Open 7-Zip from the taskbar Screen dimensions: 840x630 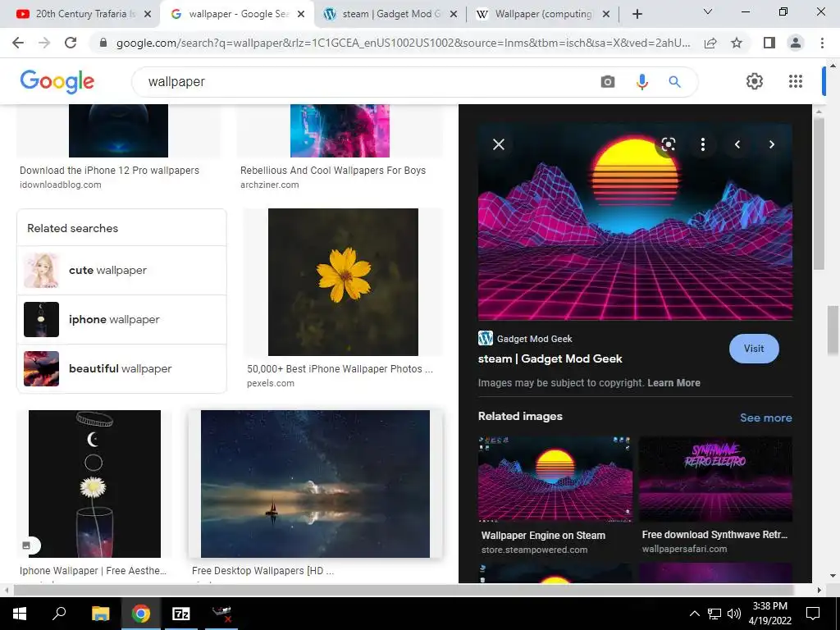181,614
